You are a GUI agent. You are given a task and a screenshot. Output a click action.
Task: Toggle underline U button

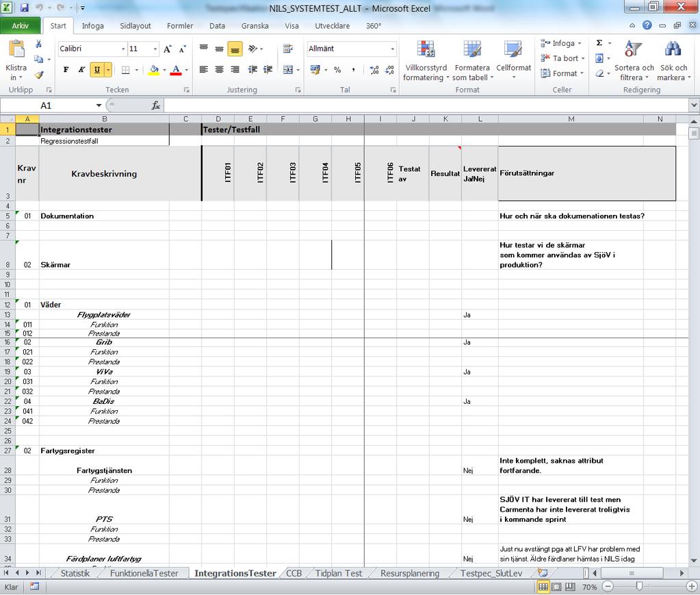pos(96,70)
